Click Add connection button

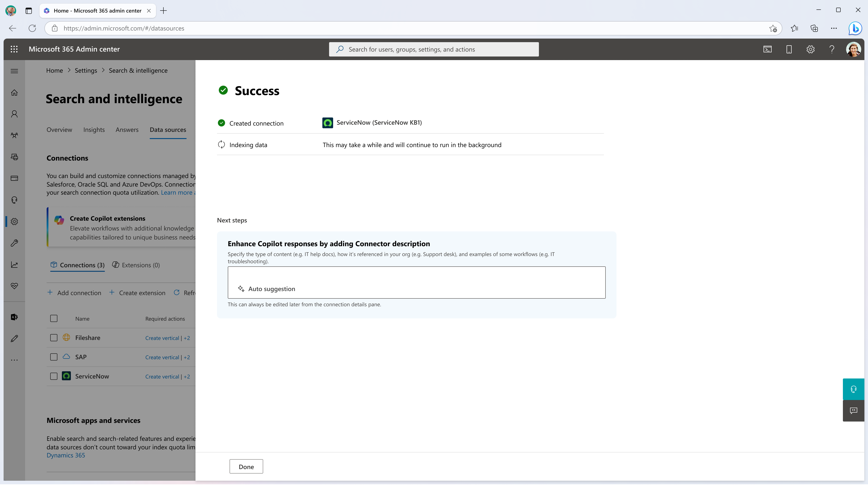click(74, 293)
